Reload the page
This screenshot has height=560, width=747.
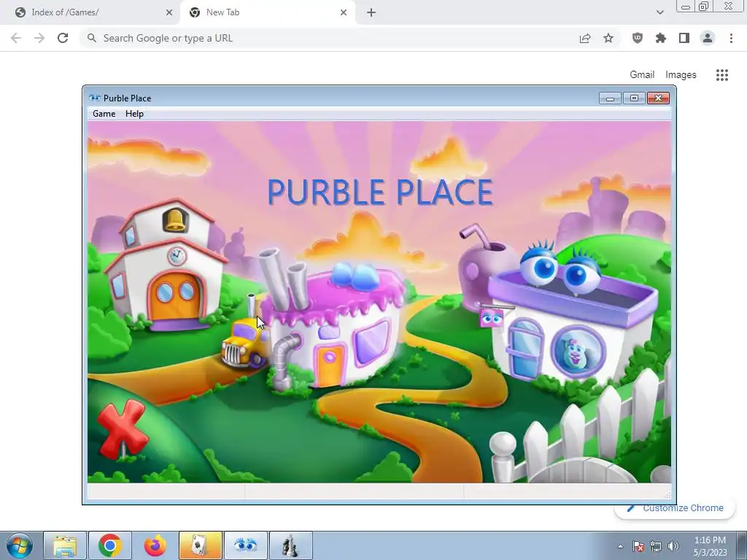point(63,38)
